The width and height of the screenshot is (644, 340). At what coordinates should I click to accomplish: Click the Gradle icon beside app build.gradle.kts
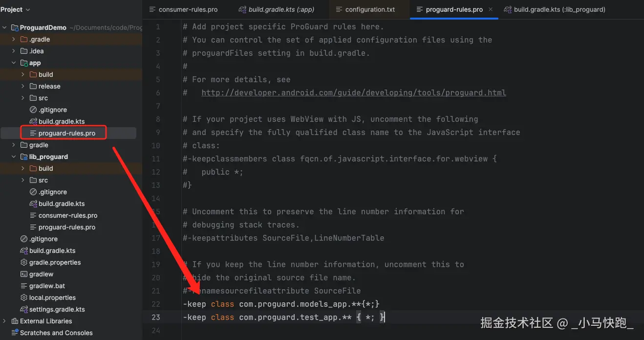[33, 122]
